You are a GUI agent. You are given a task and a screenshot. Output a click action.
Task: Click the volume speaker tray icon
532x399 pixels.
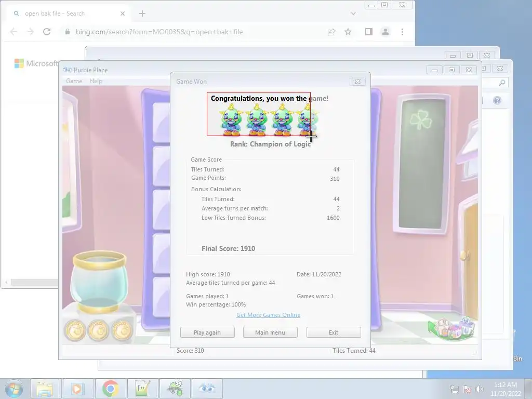point(480,389)
